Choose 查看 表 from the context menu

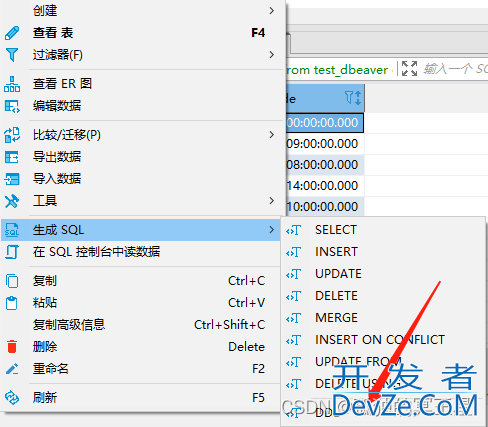(x=142, y=33)
